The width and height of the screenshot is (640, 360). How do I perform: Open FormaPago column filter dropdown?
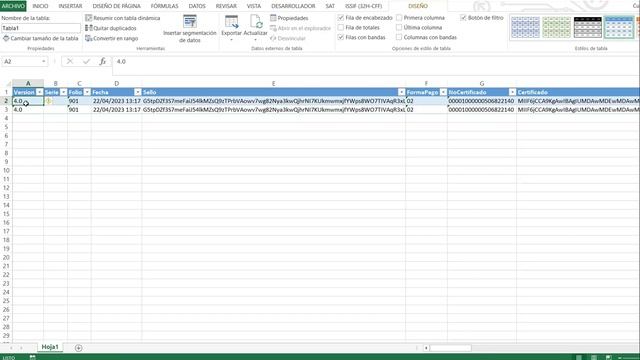pos(443,92)
